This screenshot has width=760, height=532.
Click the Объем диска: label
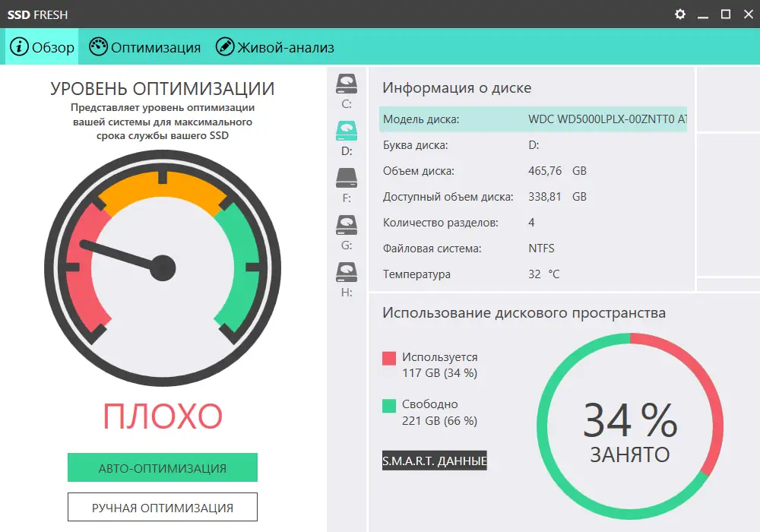[419, 171]
